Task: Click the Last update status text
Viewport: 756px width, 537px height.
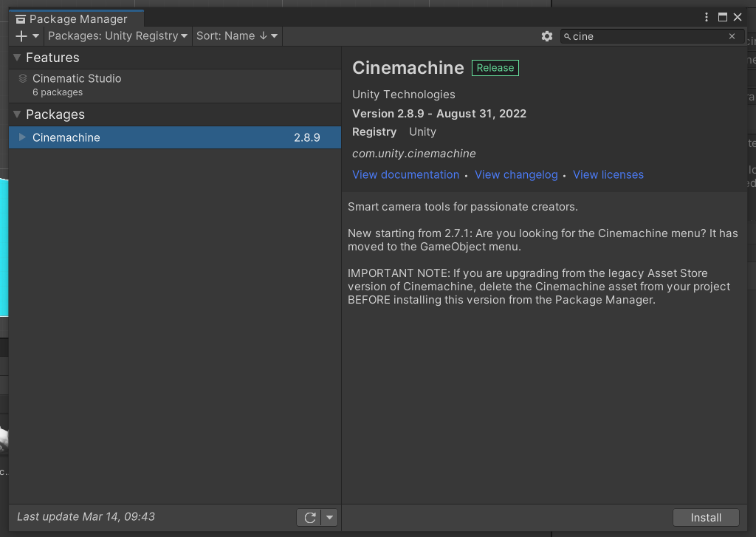Action: [x=86, y=517]
